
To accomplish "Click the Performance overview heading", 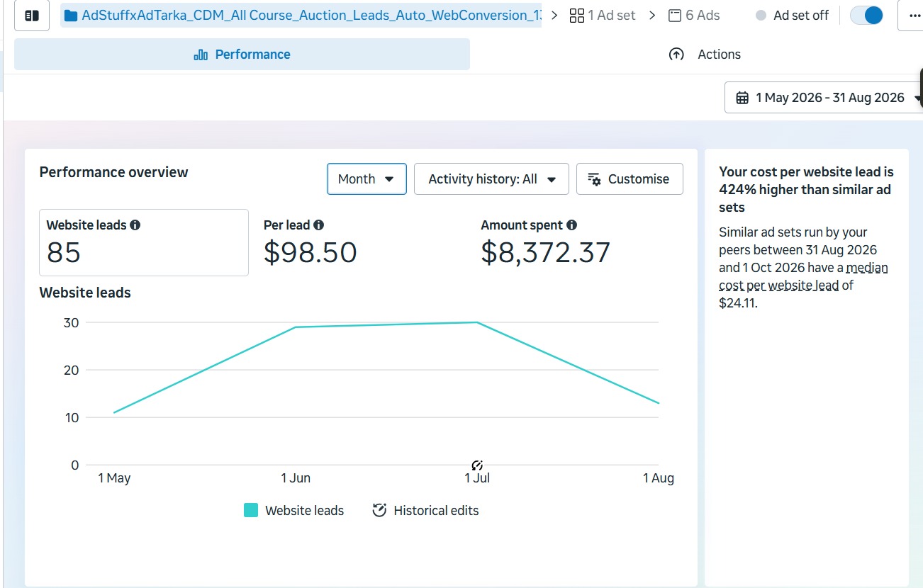I will click(x=114, y=172).
